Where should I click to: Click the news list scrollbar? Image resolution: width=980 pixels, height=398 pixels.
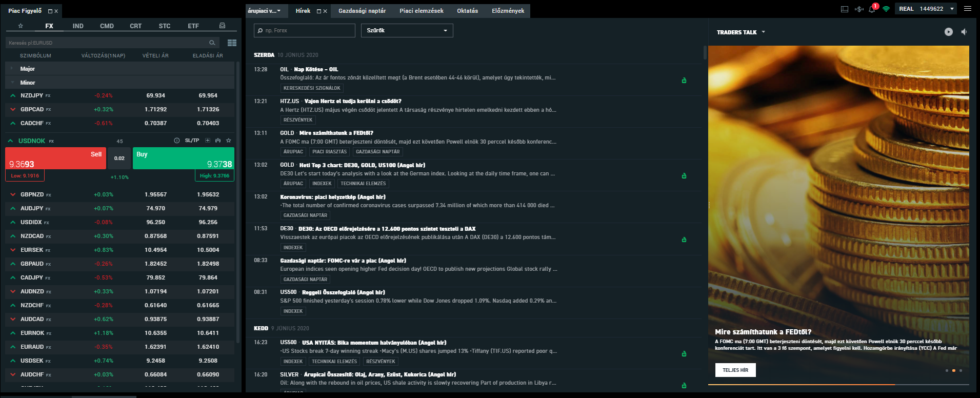pos(705,53)
